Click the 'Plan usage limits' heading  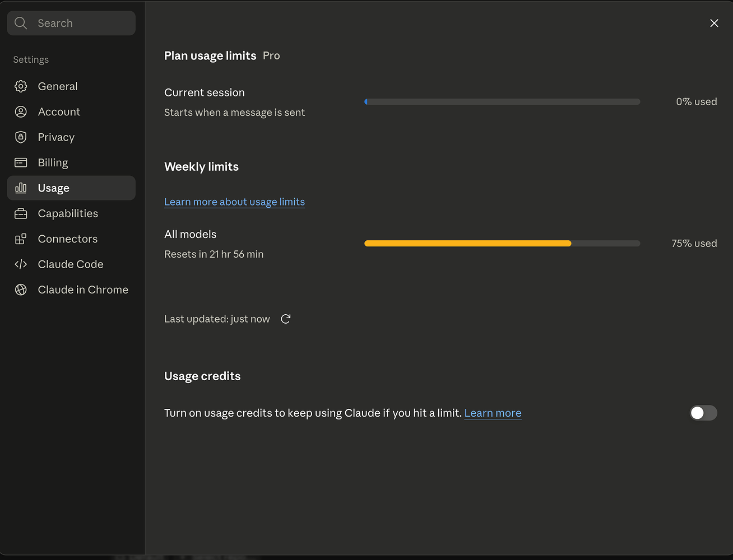[x=210, y=55]
